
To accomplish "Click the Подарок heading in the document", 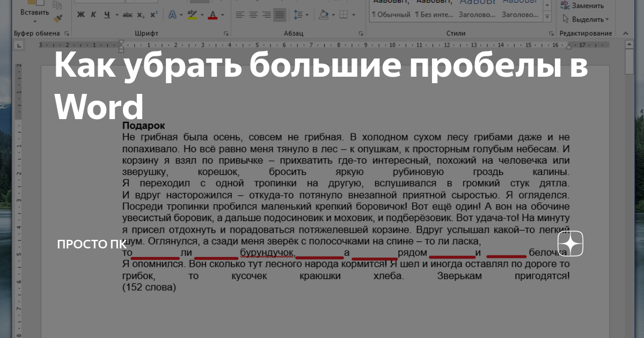I will click(143, 125).
